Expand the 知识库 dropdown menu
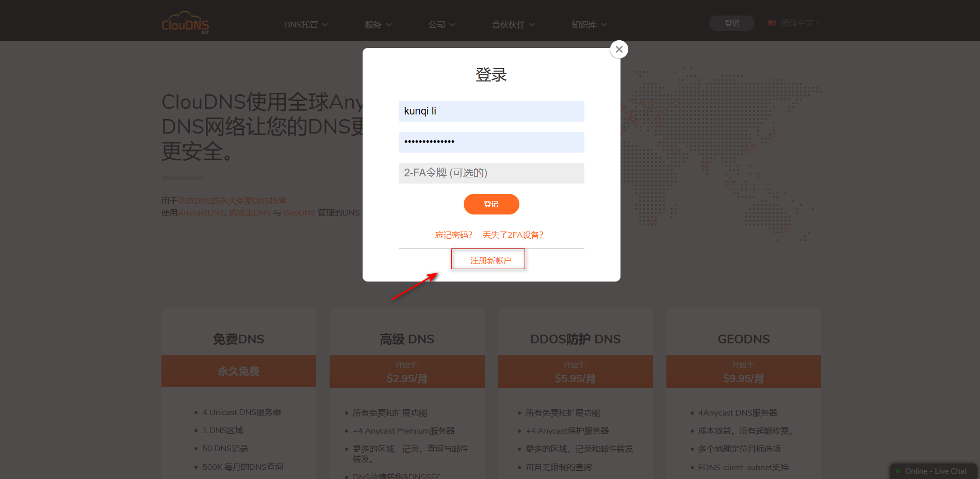The height and width of the screenshot is (479, 980). click(x=589, y=25)
